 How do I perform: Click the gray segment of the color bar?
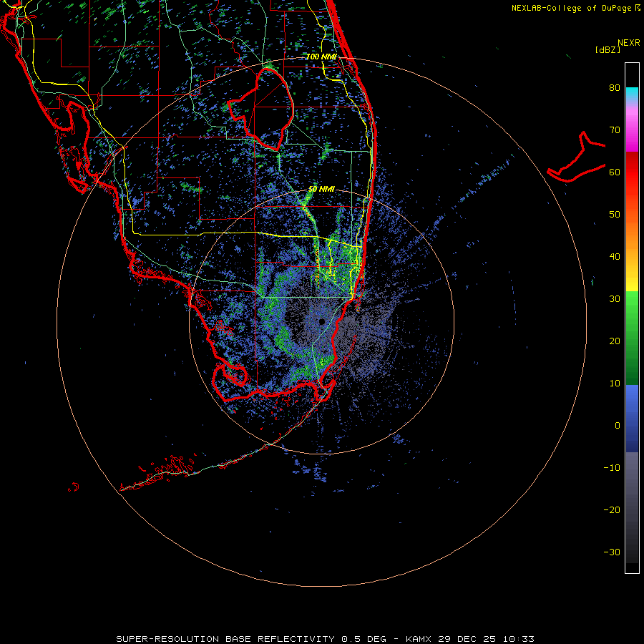click(x=632, y=507)
